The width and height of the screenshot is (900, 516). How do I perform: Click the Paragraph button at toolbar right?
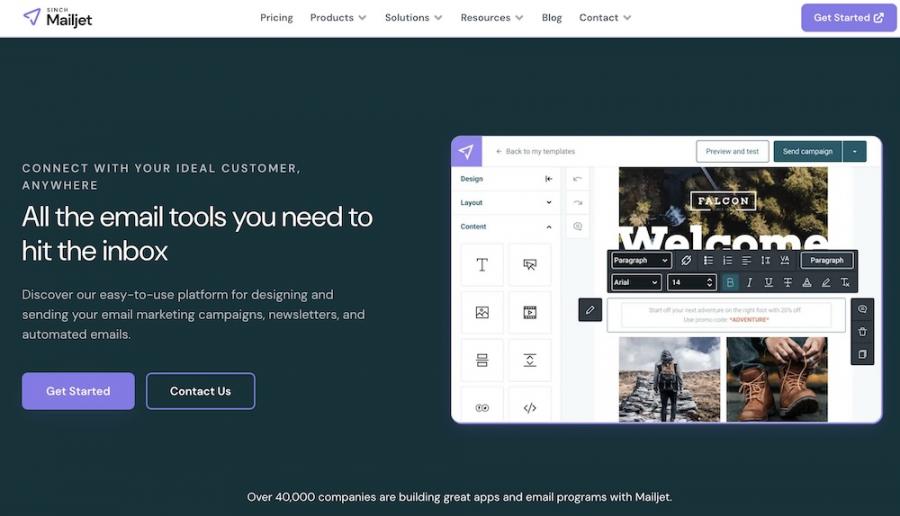827,261
